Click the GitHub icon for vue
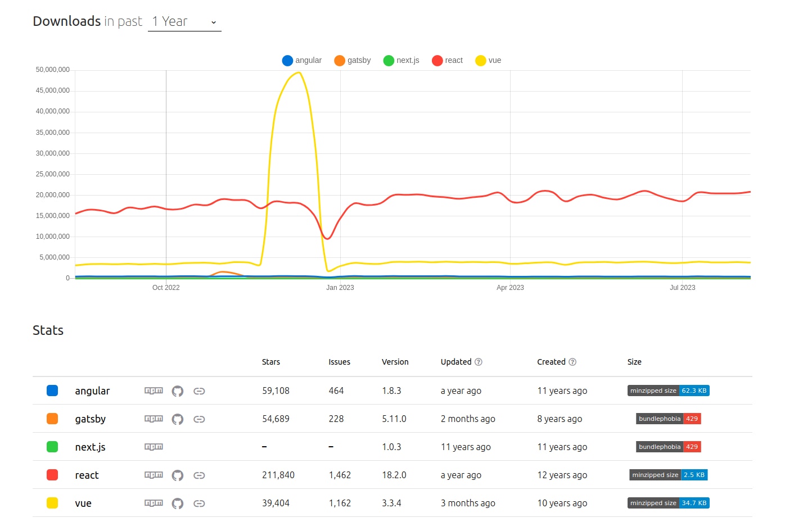The image size is (812, 531). (178, 503)
